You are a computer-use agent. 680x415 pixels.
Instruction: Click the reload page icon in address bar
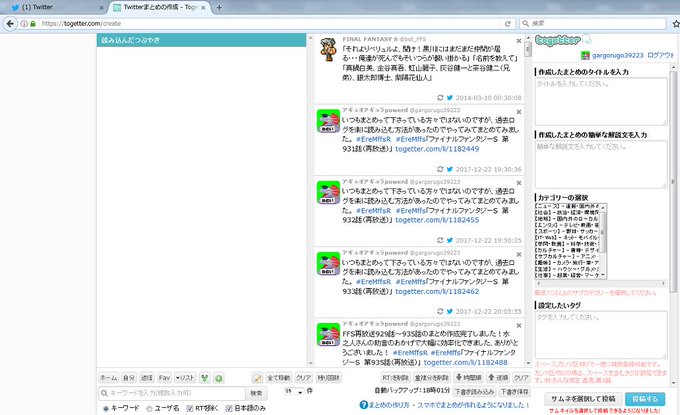[507, 23]
